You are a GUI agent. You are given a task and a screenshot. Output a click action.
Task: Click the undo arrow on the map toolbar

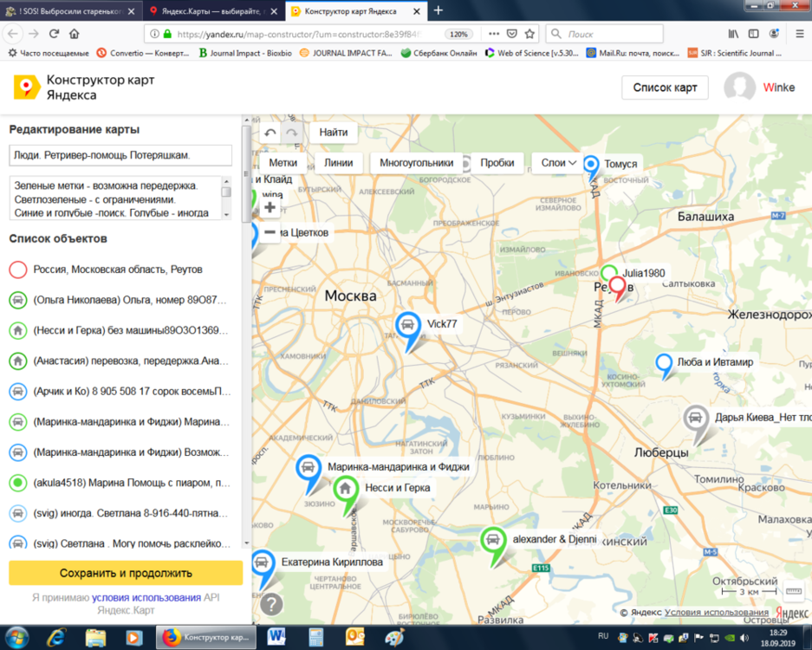pyautogui.click(x=270, y=133)
